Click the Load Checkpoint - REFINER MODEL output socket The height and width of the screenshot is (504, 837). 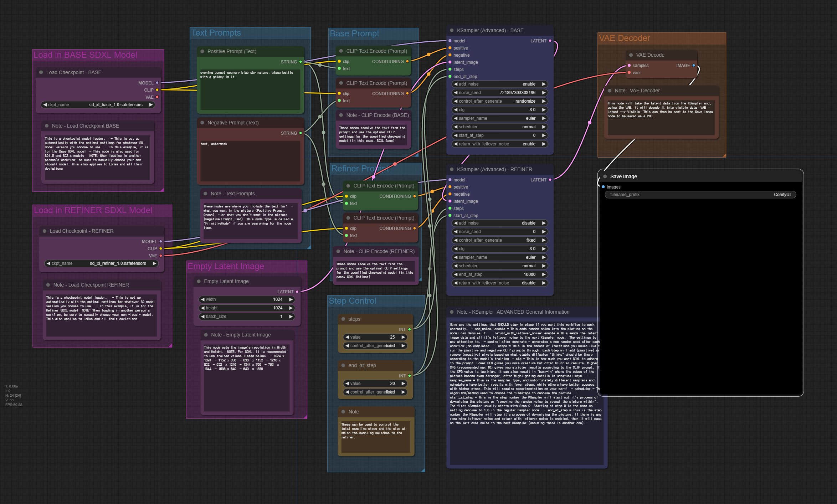160,242
